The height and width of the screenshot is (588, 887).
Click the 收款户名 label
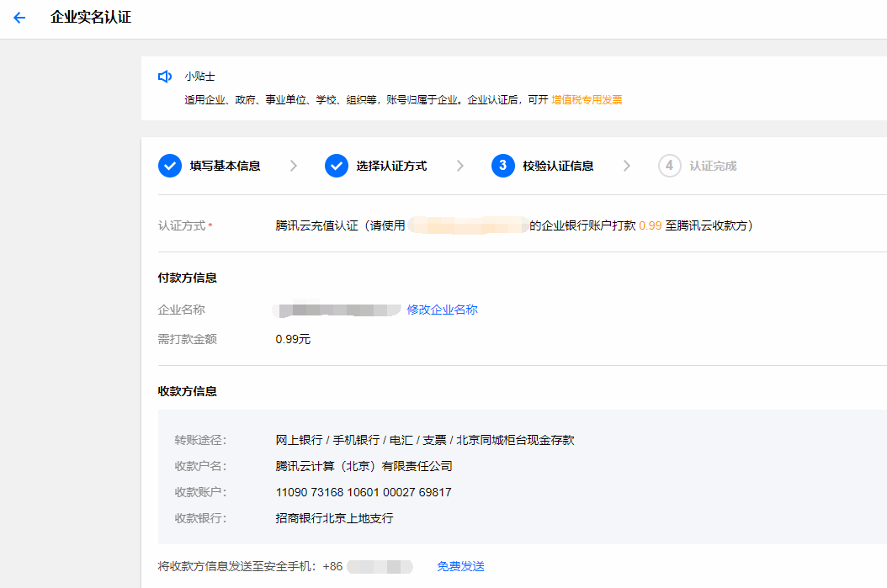point(200,466)
